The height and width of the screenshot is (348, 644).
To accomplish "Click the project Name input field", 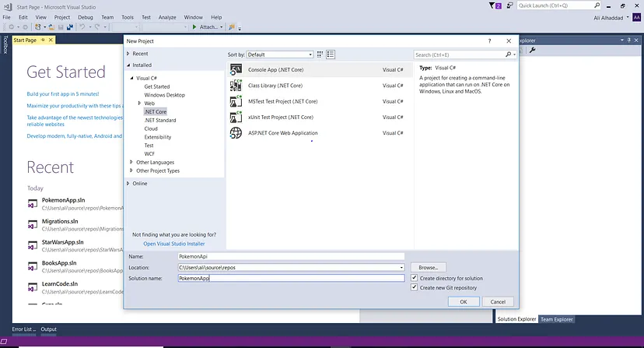I will [291, 256].
